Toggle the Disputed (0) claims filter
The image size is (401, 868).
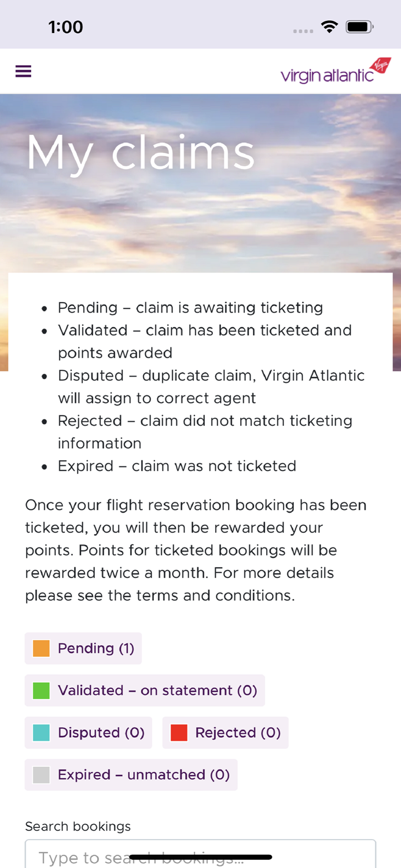[88, 733]
